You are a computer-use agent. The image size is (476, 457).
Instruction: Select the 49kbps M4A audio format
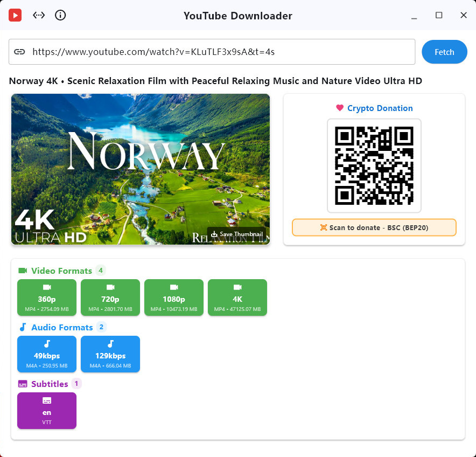47,354
